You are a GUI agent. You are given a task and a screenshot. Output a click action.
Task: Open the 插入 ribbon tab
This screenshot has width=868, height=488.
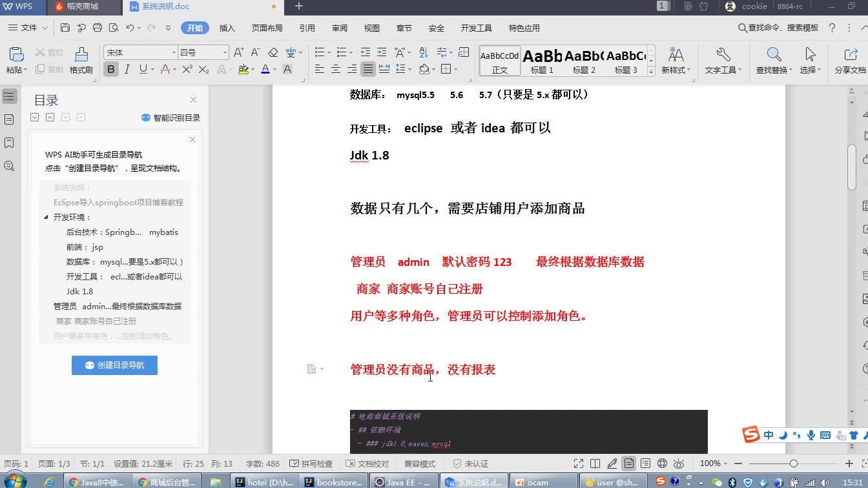[x=227, y=28]
